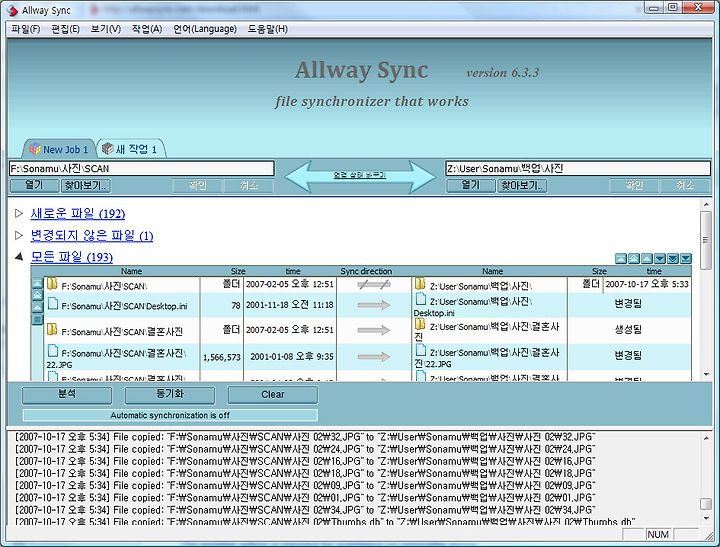Image resolution: width=720 pixels, height=547 pixels.
Task: Click the single up arrow in left side strip
Action: pos(37,307)
